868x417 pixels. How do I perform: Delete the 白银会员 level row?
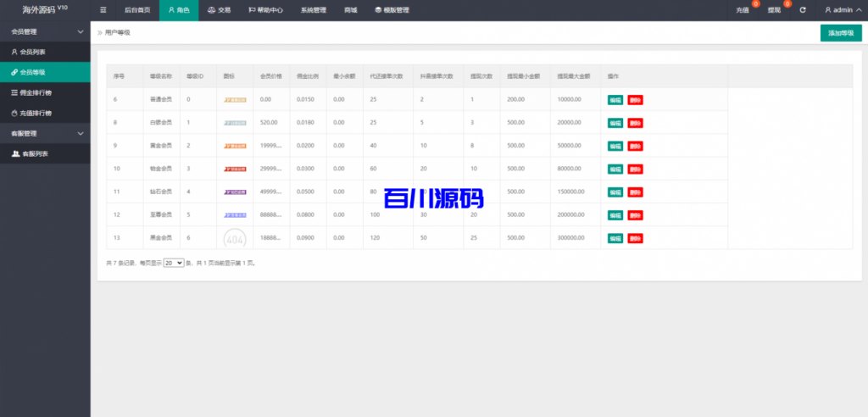[x=636, y=123]
